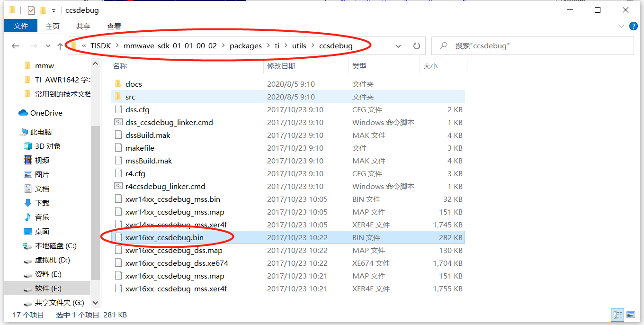The height and width of the screenshot is (325, 644).
Task: Open the 文件 menu
Action: click(20, 26)
